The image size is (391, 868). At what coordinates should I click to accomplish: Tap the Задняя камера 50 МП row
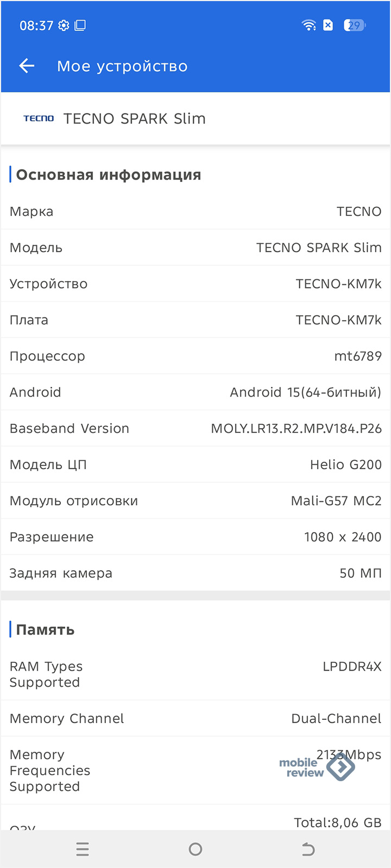[x=195, y=573]
